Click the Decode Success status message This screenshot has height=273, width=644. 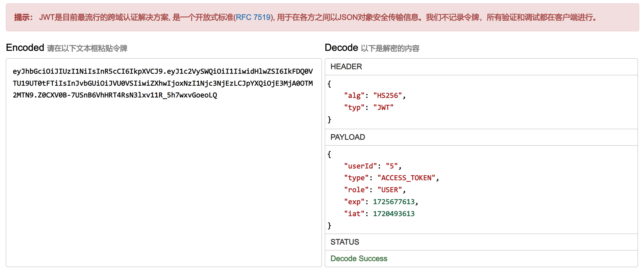(359, 259)
